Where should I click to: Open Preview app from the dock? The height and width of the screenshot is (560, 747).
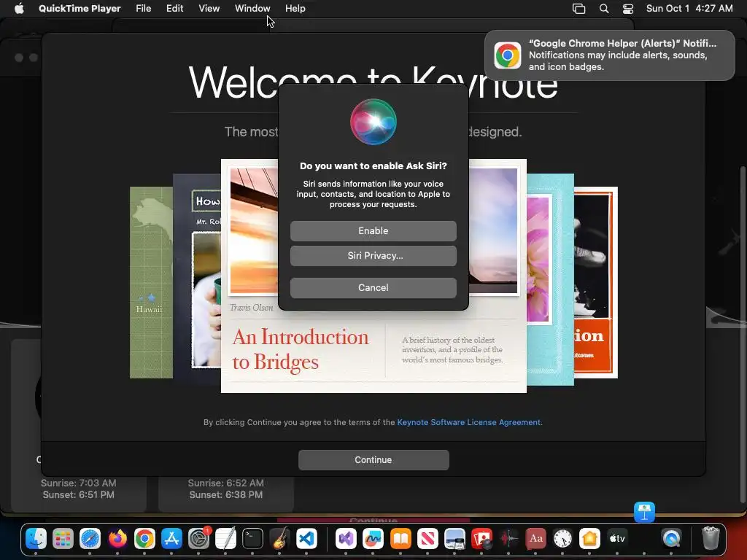point(454,539)
